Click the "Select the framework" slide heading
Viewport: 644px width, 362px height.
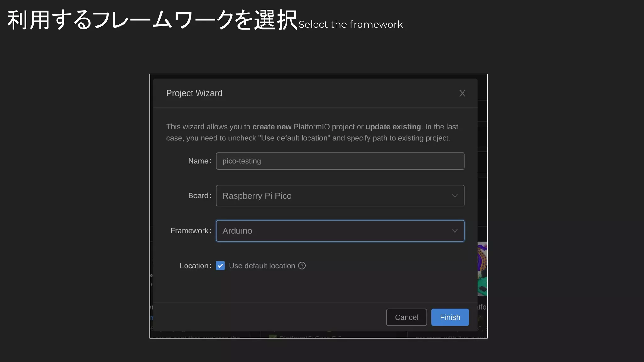coord(351,24)
